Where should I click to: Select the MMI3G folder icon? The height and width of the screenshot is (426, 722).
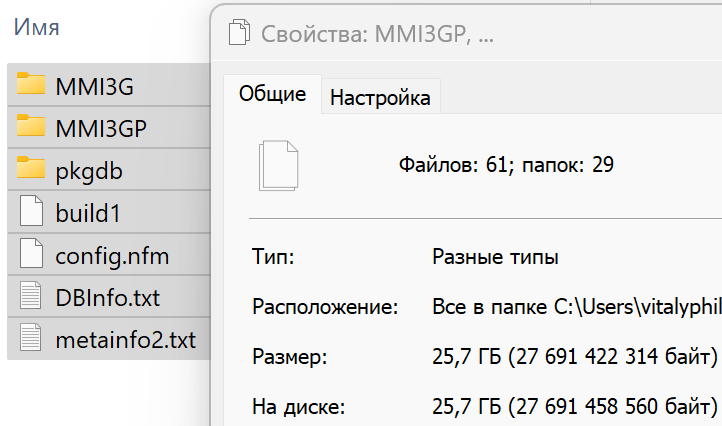(31, 83)
